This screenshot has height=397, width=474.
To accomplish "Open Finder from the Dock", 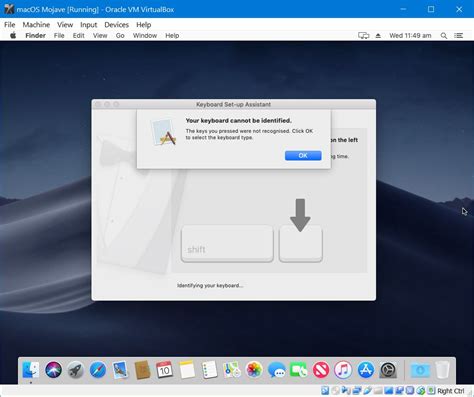I will (x=31, y=370).
